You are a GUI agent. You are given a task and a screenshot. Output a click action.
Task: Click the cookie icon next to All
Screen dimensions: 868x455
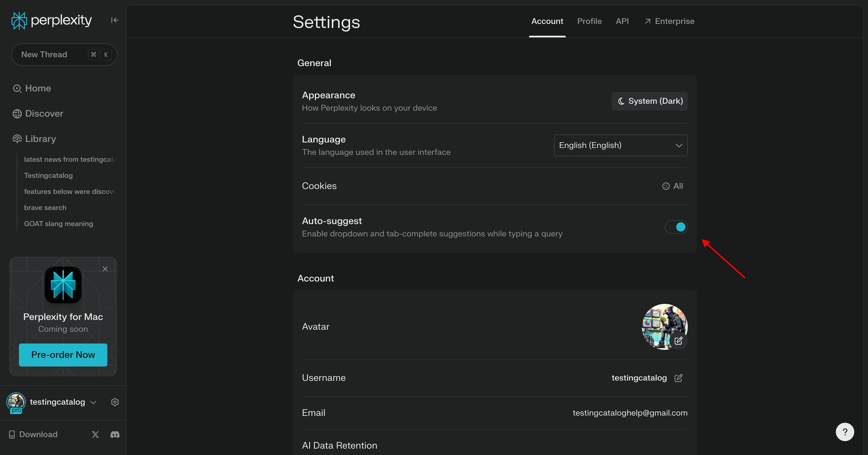(x=666, y=186)
